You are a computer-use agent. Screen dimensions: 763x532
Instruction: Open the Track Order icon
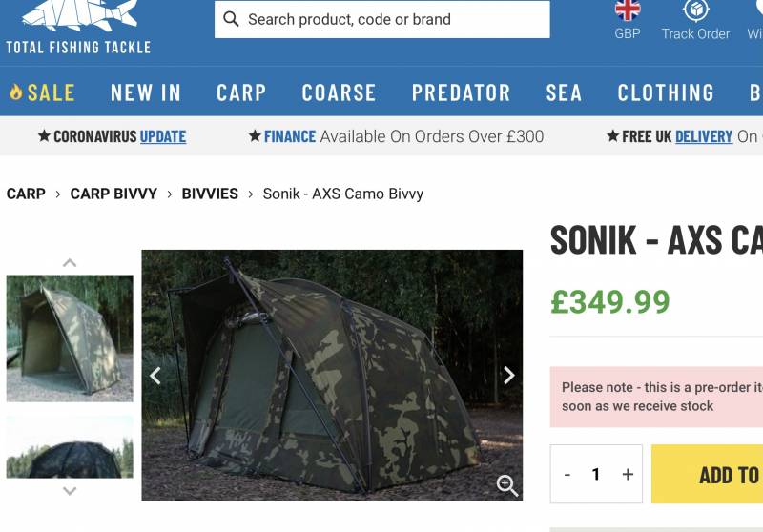coord(695,11)
